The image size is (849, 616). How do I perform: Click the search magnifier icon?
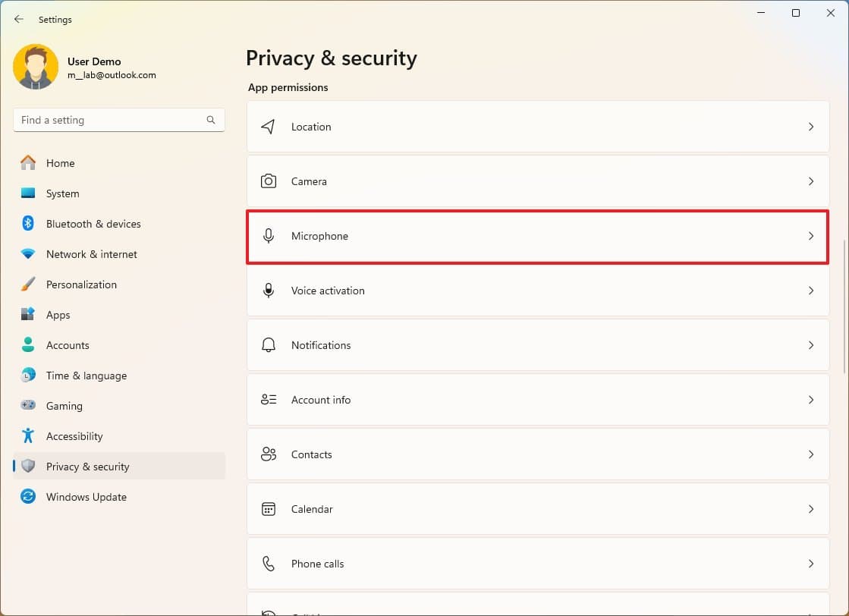pos(211,120)
